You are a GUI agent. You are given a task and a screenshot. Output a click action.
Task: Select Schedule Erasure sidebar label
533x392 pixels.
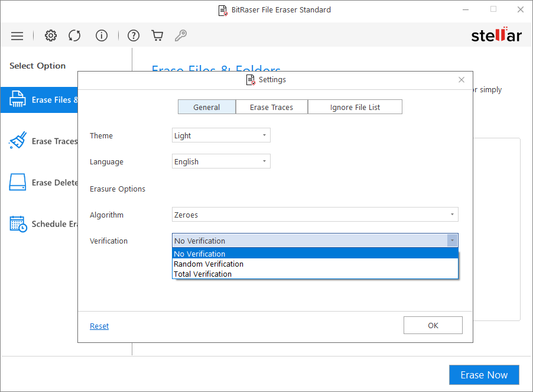[x=54, y=224]
